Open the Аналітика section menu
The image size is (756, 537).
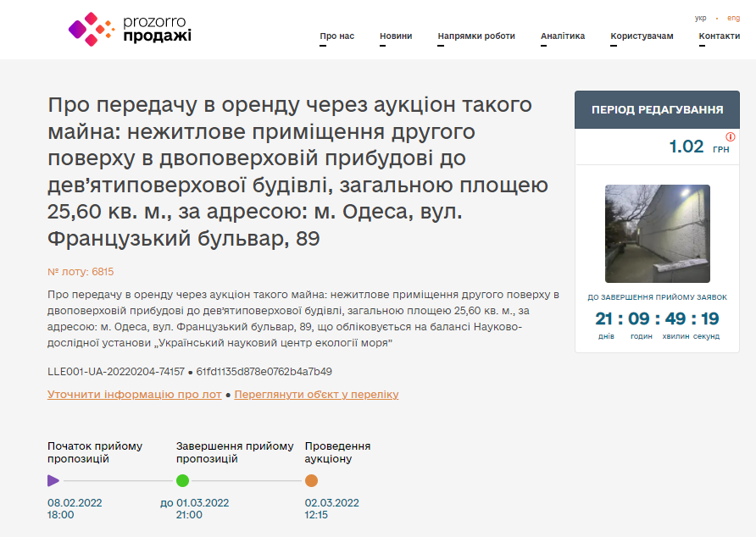pyautogui.click(x=562, y=36)
